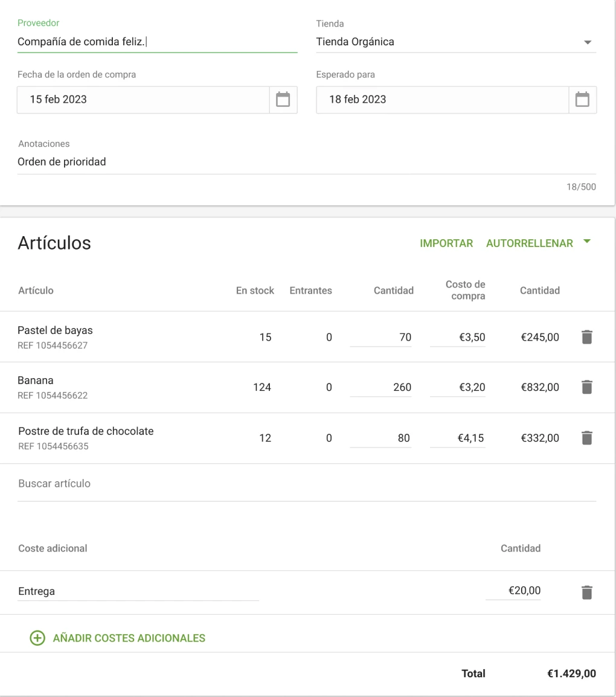The height and width of the screenshot is (697, 616).
Task: Open the dropdown arrow next to AUTORRELLENAR
Action: pyautogui.click(x=586, y=243)
